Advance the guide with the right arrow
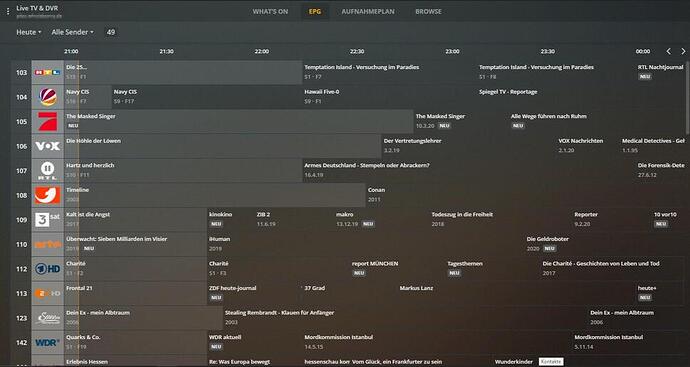 pyautogui.click(x=683, y=51)
